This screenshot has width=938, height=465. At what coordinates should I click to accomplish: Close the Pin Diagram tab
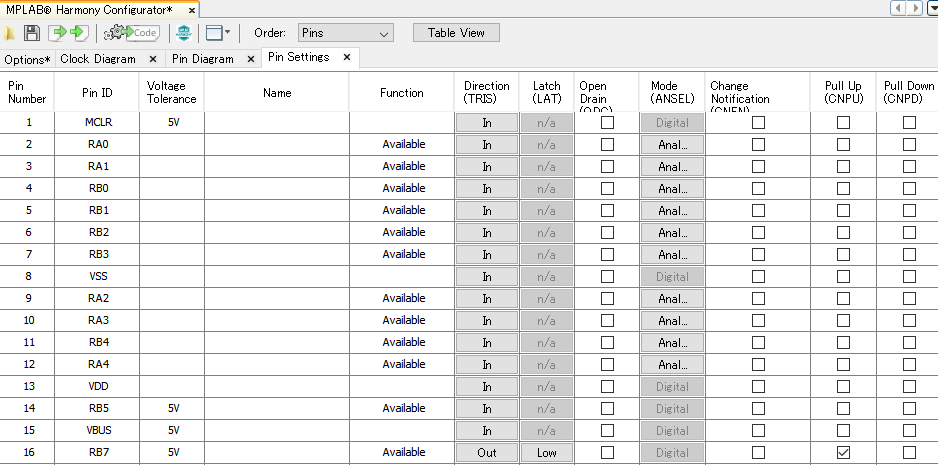pos(249,59)
